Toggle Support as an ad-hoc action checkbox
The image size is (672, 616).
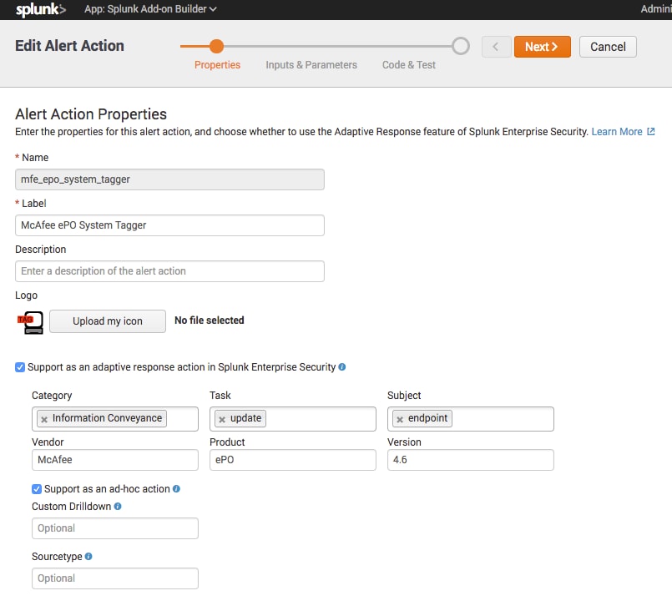[x=37, y=489]
